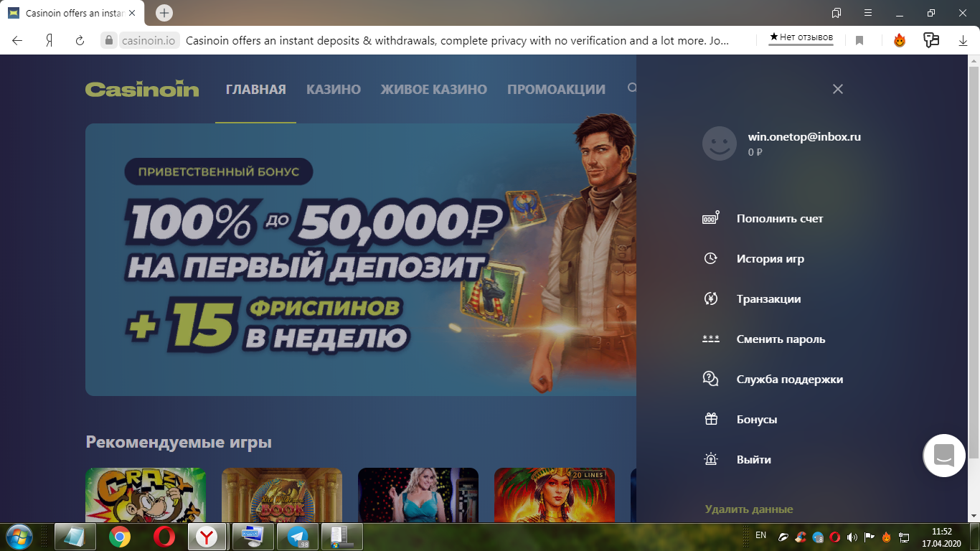The height and width of the screenshot is (551, 980).
Task: Click the smiley user avatar
Action: click(x=719, y=143)
